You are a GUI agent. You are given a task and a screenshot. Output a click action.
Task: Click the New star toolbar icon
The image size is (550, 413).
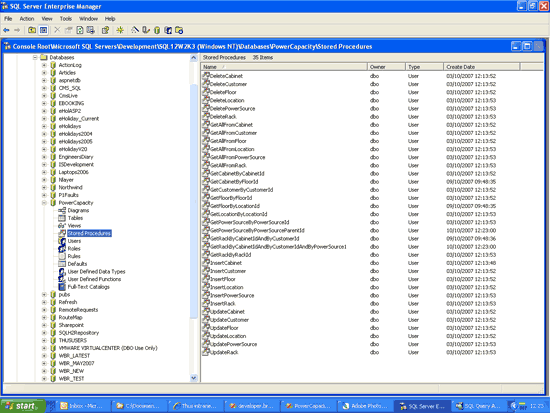point(120,30)
